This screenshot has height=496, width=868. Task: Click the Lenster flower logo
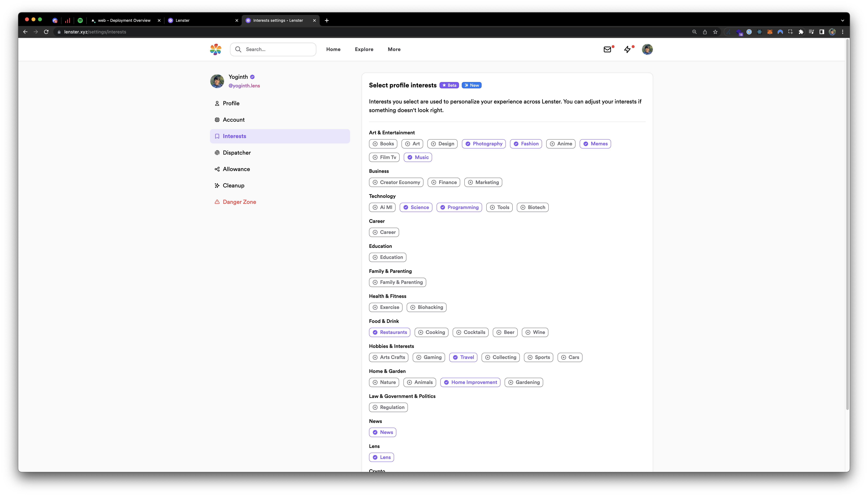coord(215,49)
